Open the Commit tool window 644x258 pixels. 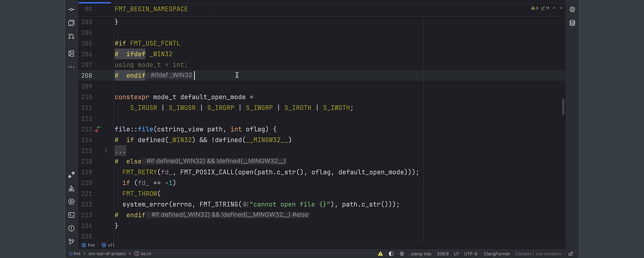tap(71, 9)
